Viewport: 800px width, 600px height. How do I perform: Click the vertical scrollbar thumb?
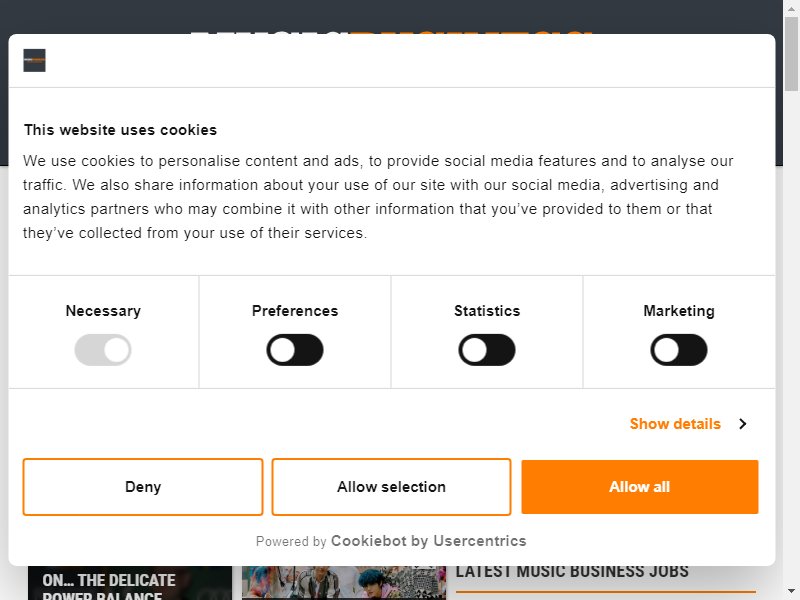[x=791, y=54]
